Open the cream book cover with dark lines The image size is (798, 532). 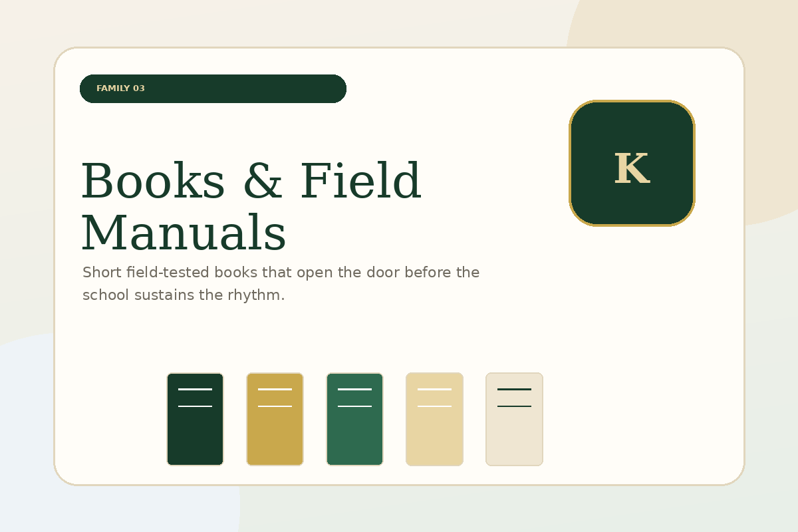514,419
